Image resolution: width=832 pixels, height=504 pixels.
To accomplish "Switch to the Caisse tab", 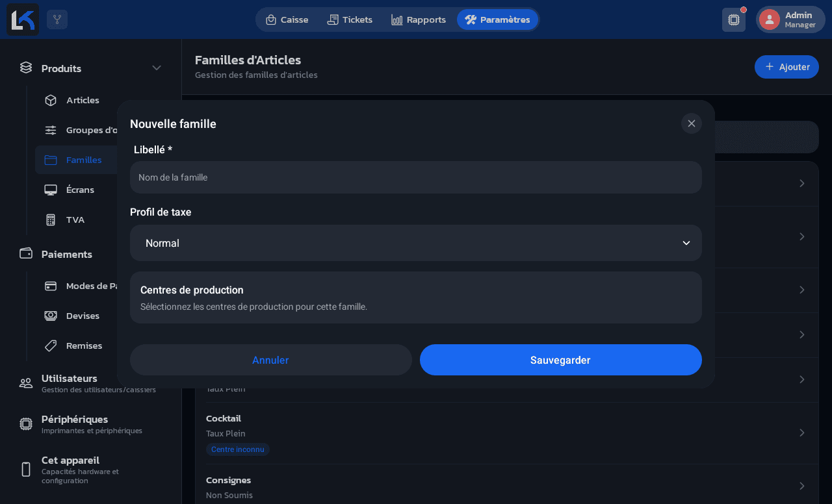I will [x=287, y=19].
